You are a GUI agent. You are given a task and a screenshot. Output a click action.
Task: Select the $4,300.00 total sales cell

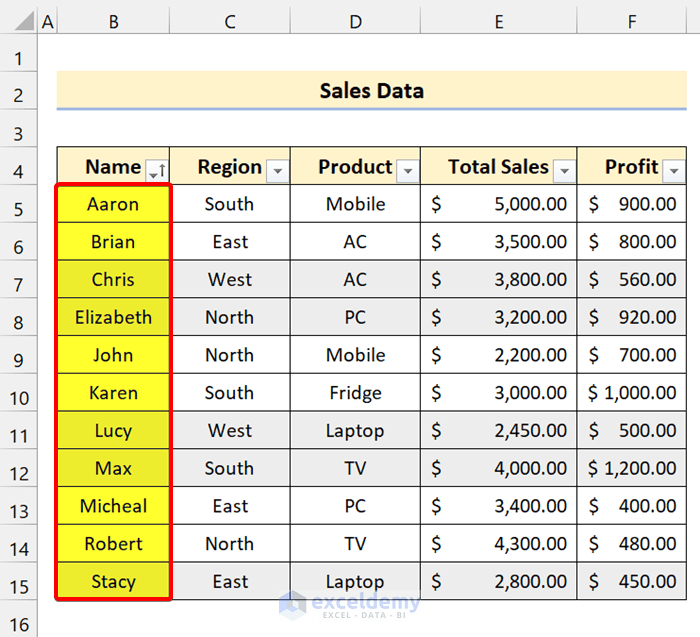coord(498,544)
